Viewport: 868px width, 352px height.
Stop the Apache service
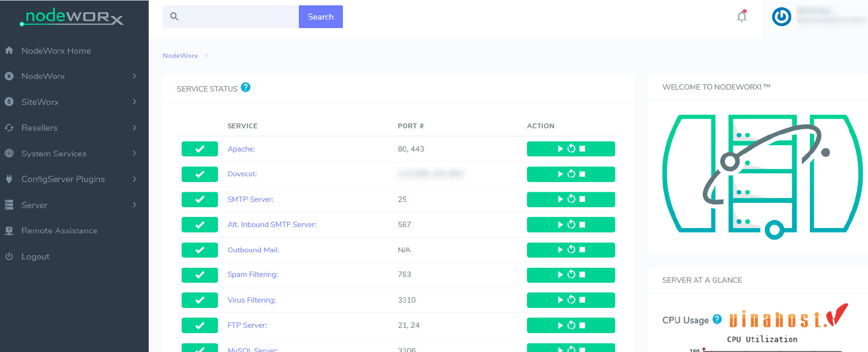click(x=582, y=149)
